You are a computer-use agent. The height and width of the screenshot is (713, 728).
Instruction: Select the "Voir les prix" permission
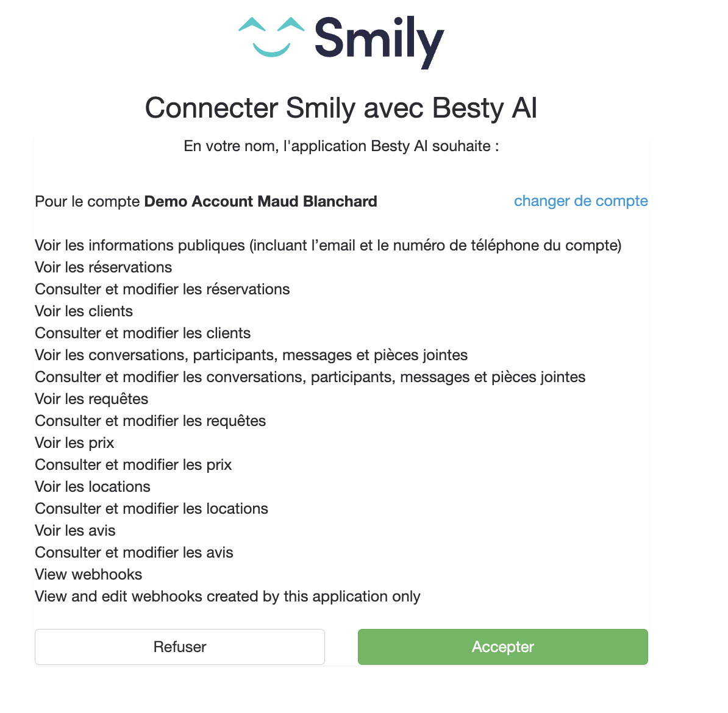click(74, 442)
